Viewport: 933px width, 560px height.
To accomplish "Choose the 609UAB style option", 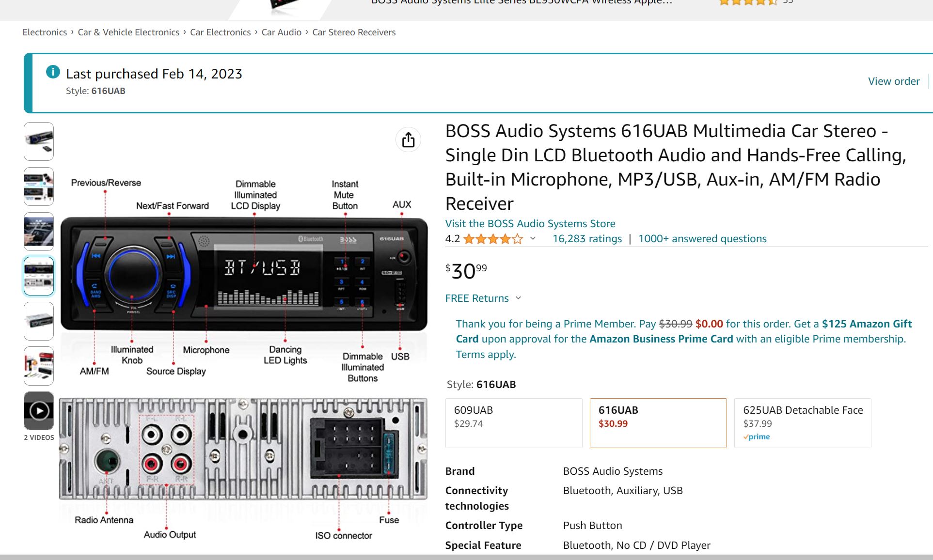I will point(513,422).
